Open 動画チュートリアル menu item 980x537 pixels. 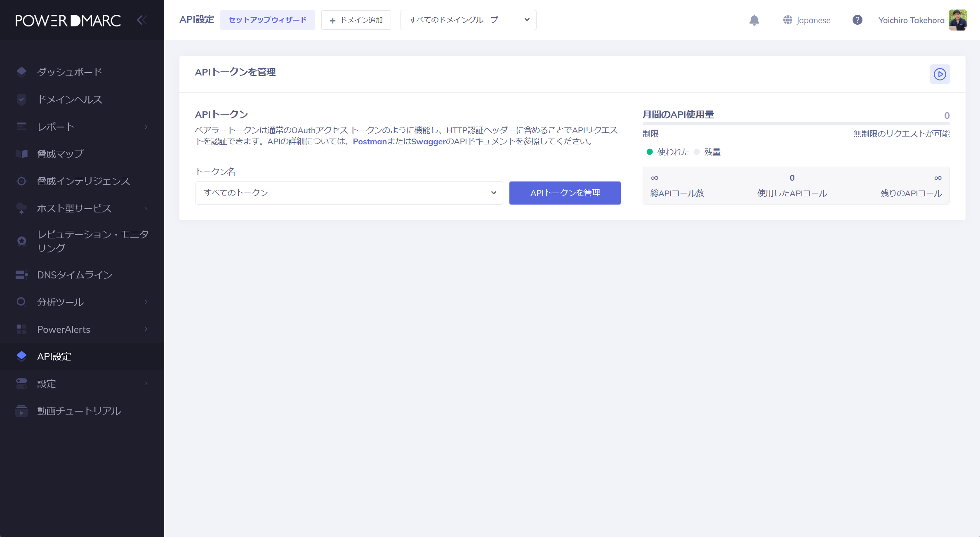click(79, 411)
